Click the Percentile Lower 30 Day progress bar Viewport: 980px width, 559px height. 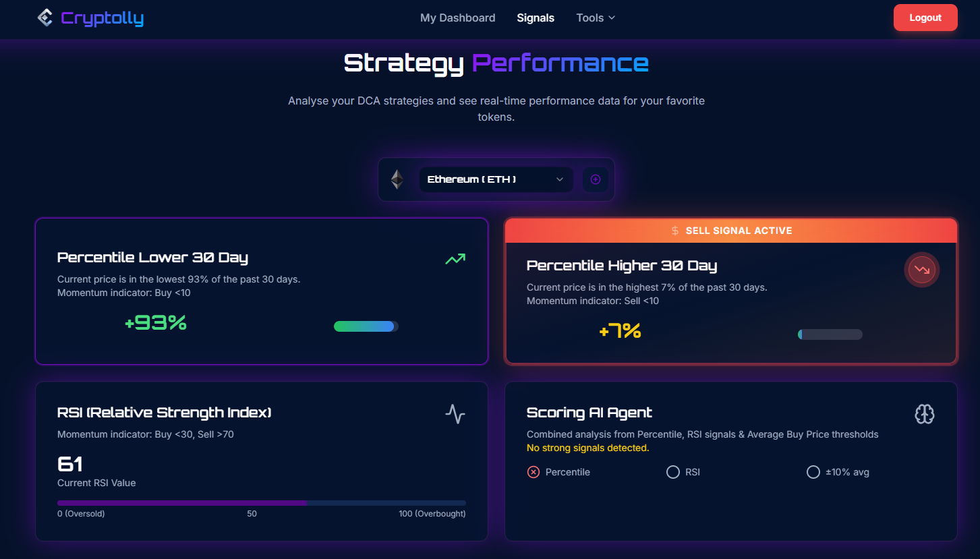click(x=366, y=326)
